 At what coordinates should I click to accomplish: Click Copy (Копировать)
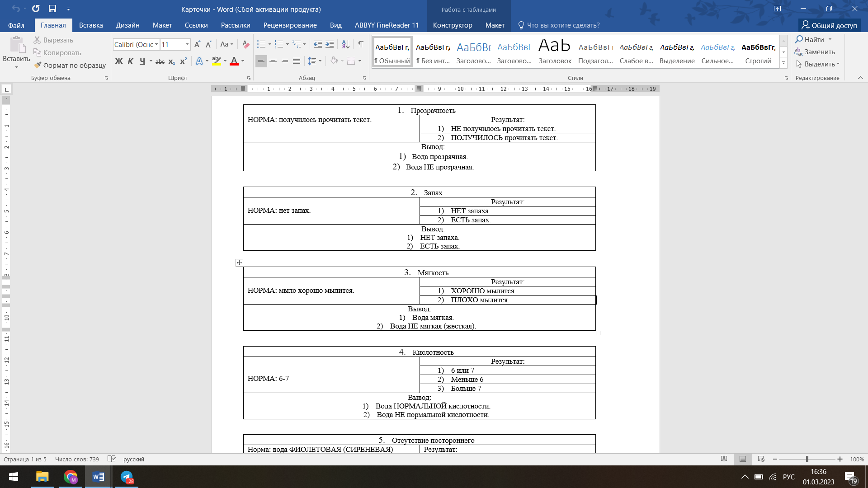click(x=57, y=53)
